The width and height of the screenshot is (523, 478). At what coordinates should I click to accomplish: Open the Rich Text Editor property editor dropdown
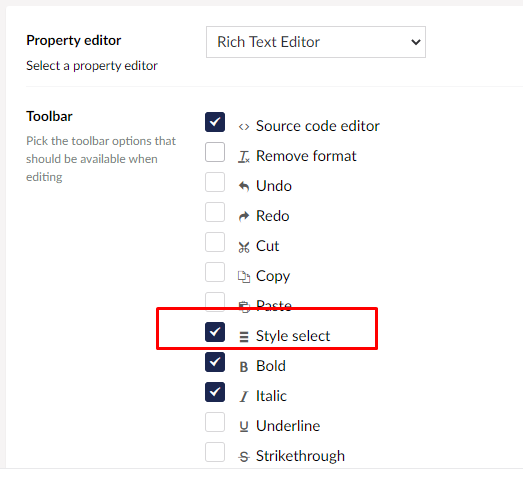tap(316, 42)
